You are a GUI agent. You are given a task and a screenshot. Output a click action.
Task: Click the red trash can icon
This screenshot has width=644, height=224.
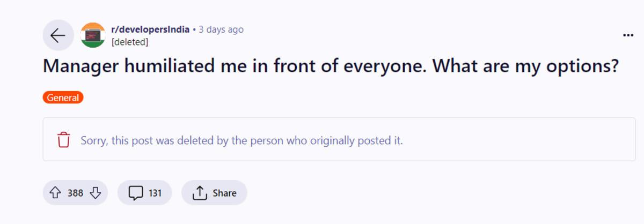click(x=64, y=139)
